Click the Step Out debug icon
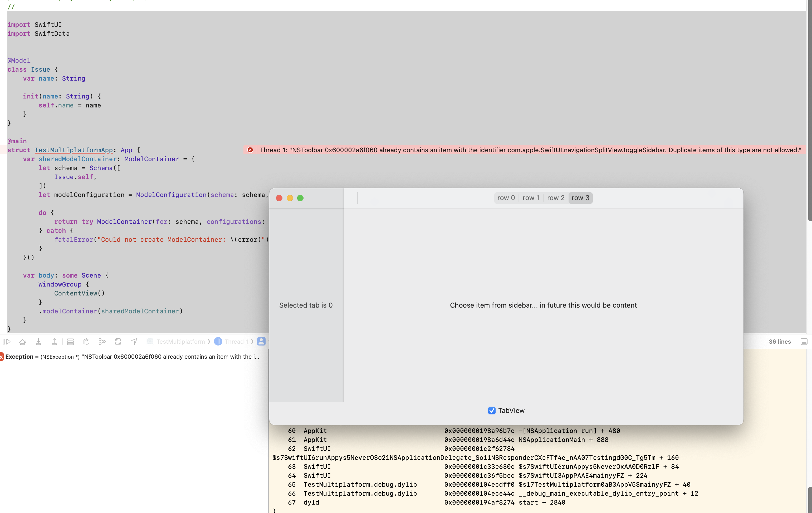812x513 pixels. (x=54, y=342)
